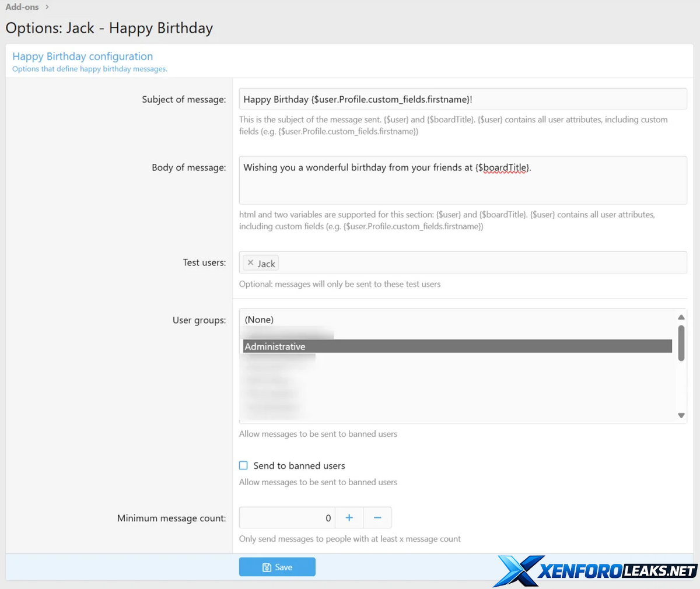This screenshot has width=700, height=589.
Task: Select Administrative in the user groups list
Action: click(x=275, y=346)
